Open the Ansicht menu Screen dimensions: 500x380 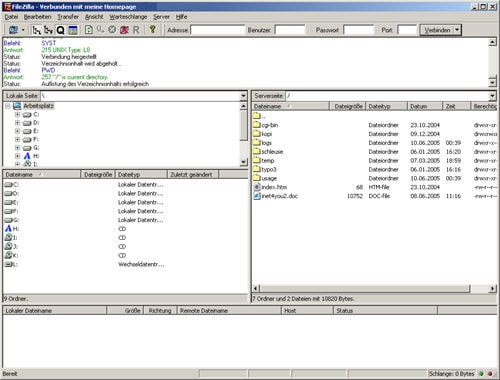pos(94,17)
